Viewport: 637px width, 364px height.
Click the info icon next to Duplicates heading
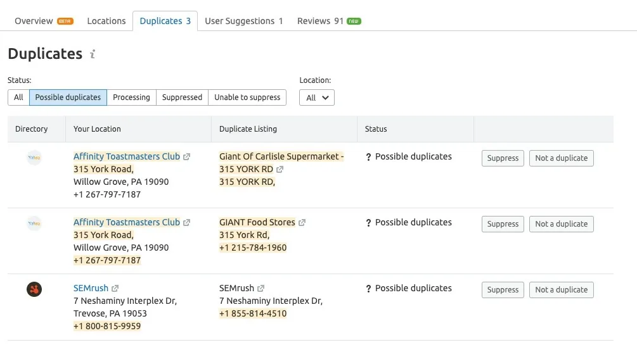tap(93, 54)
